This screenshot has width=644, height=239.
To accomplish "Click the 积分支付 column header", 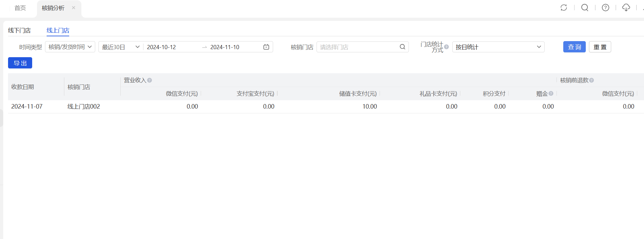I will pyautogui.click(x=494, y=93).
